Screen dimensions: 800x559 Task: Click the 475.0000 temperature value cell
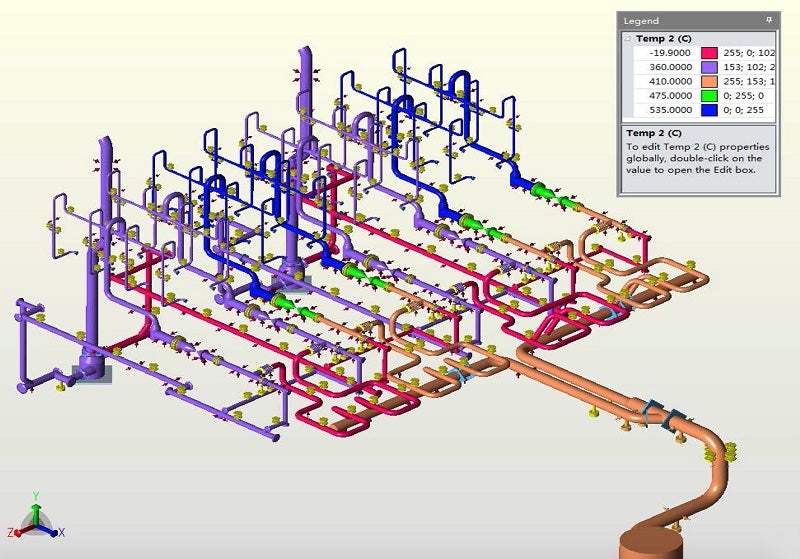point(669,96)
